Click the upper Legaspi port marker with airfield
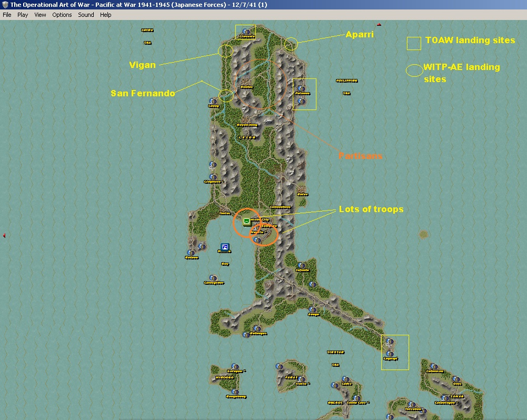The width and height of the screenshot is (527, 420). tap(390, 342)
